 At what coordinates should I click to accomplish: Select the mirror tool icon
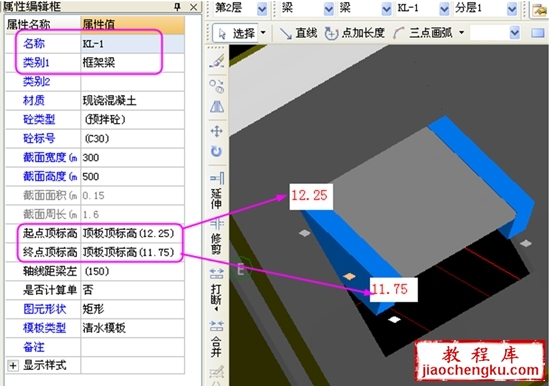point(217,106)
